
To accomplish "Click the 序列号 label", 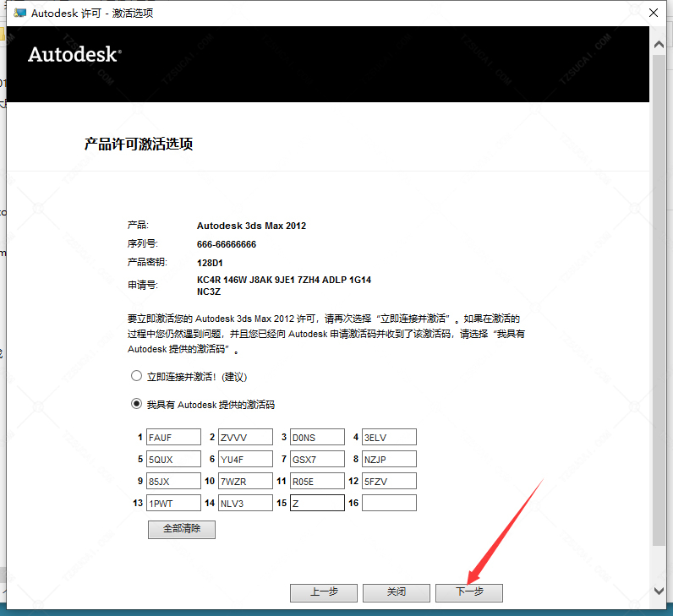I will 143,244.
